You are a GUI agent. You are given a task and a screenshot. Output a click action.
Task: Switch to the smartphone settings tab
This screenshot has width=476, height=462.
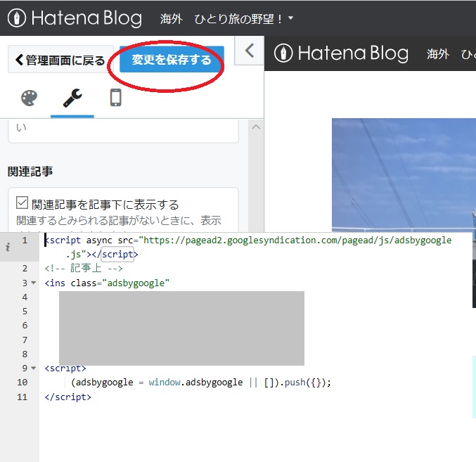(x=116, y=98)
